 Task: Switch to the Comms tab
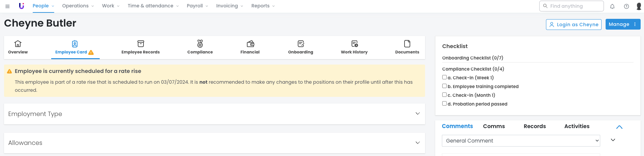coord(494,126)
